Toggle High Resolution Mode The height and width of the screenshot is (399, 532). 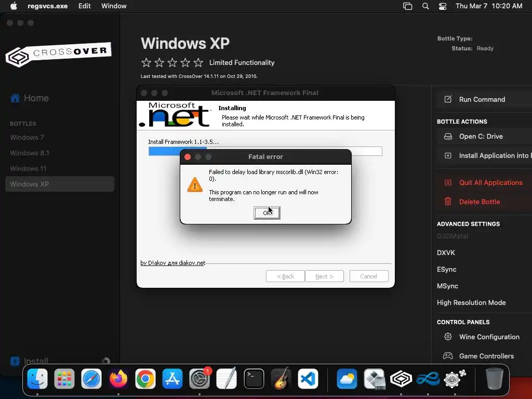click(471, 303)
